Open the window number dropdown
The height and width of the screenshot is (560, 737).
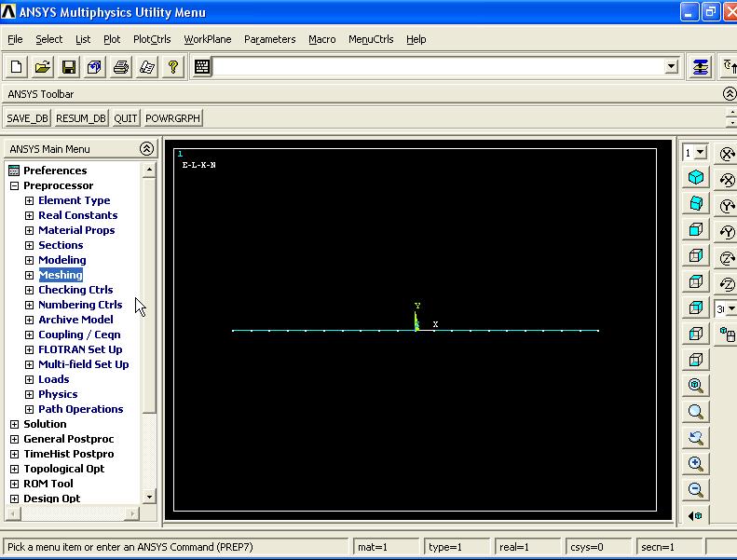coord(701,152)
